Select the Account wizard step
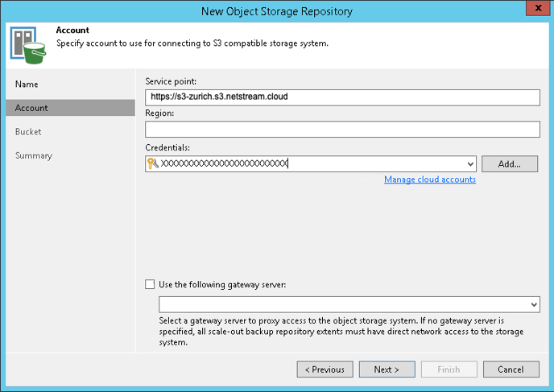This screenshot has height=392, width=554. (70, 108)
